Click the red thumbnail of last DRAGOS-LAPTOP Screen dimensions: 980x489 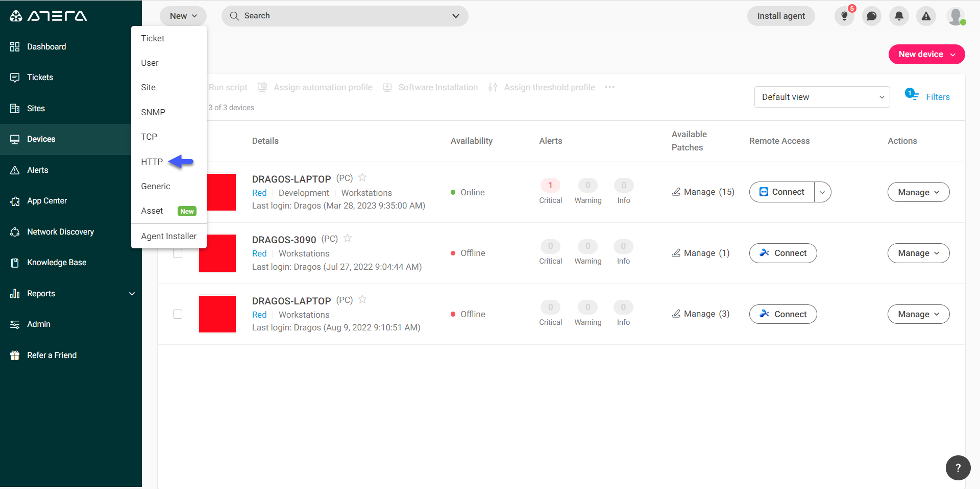coord(217,314)
